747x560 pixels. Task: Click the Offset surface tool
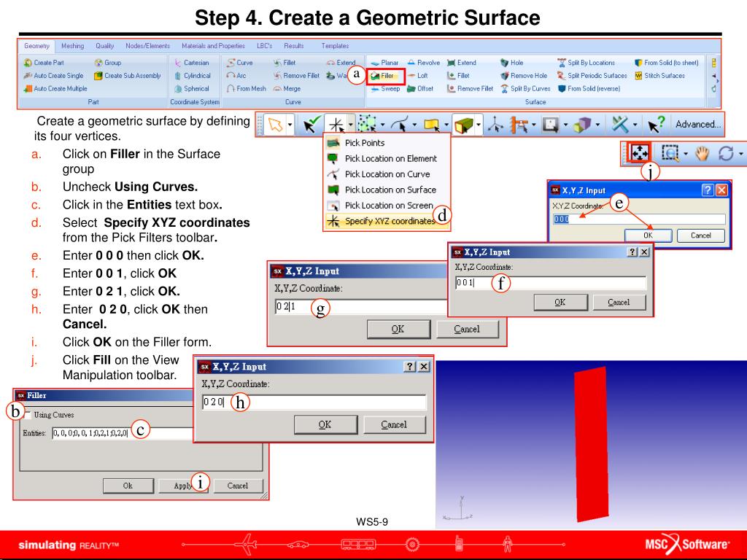(x=420, y=88)
